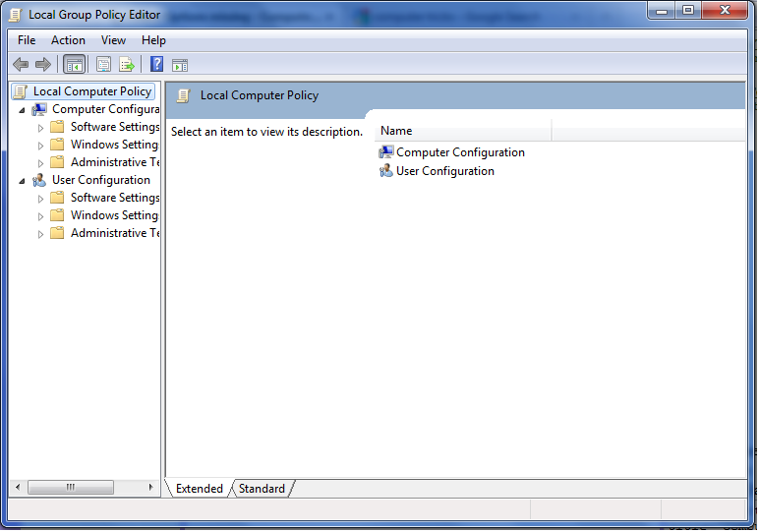Expand Software Settings under User Configuration
The height and width of the screenshot is (532, 759).
[x=40, y=199]
